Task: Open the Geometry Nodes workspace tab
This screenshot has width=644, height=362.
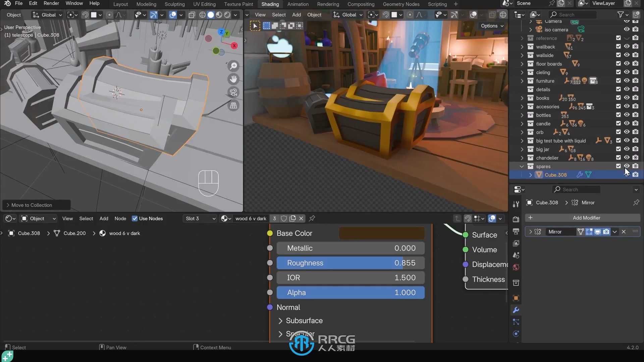Action: click(x=401, y=4)
